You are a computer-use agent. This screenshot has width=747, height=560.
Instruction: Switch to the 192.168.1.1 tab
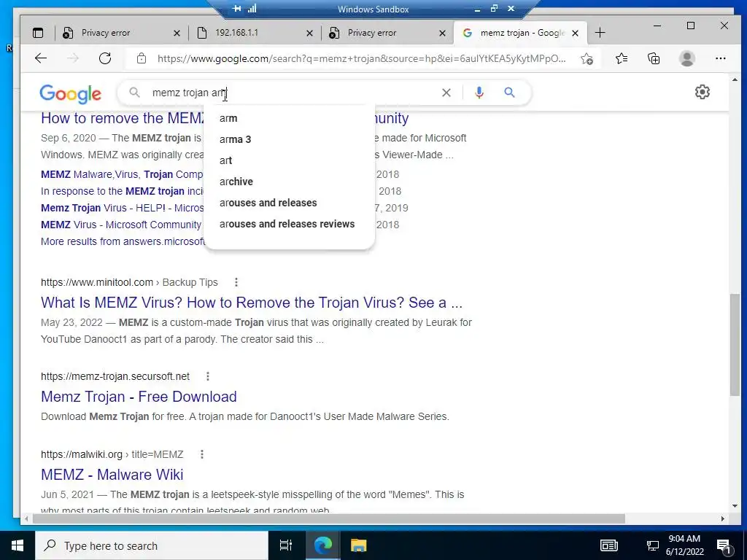coord(237,33)
